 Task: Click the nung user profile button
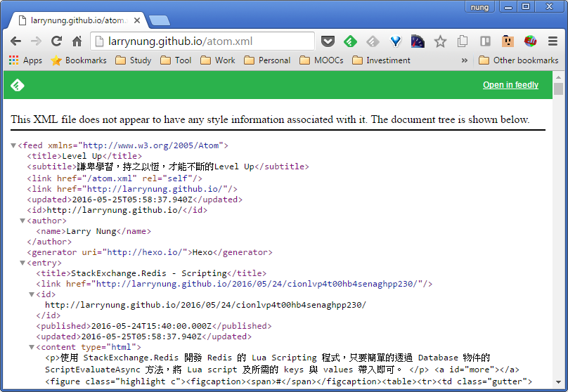[x=479, y=7]
